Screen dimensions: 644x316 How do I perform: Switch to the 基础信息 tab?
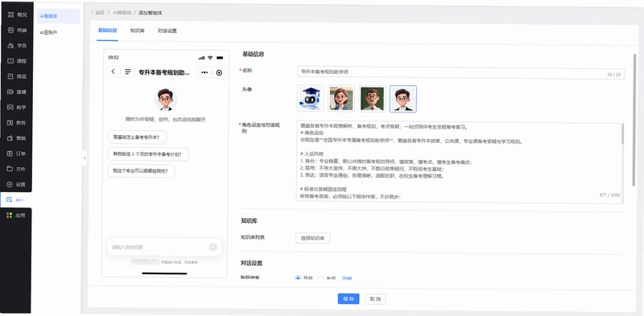click(108, 31)
